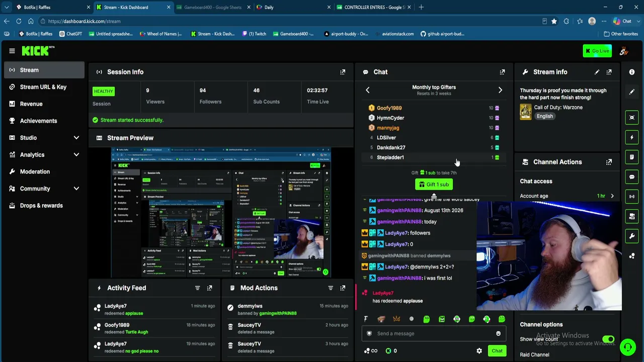This screenshot has height=362, width=644.
Task: Click the Call of Duty: Warzone category thumbnail
Action: (x=525, y=112)
